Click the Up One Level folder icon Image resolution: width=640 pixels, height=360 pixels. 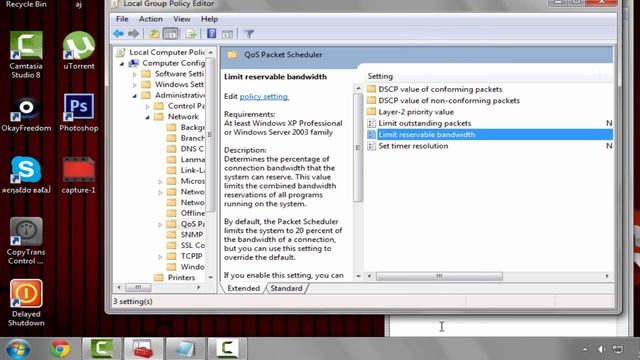pos(154,33)
